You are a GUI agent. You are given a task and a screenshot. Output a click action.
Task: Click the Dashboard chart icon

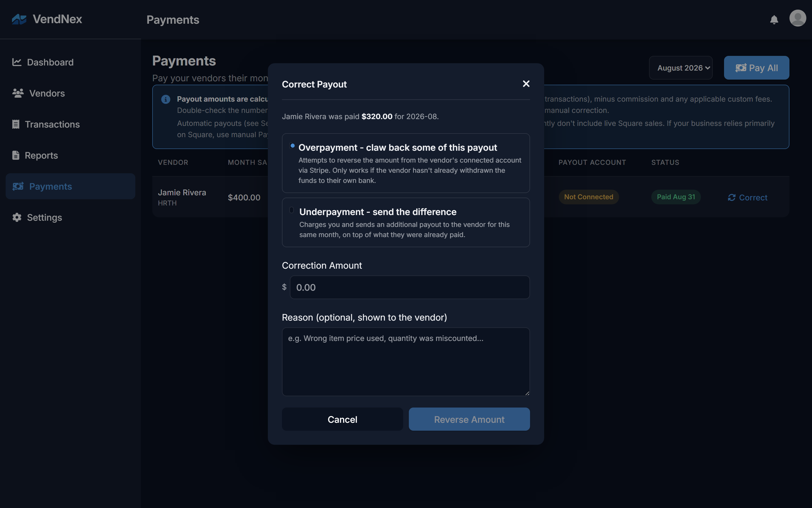(17, 62)
